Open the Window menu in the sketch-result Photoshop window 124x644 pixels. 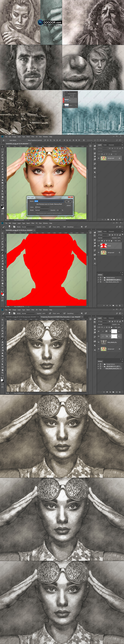(45, 310)
